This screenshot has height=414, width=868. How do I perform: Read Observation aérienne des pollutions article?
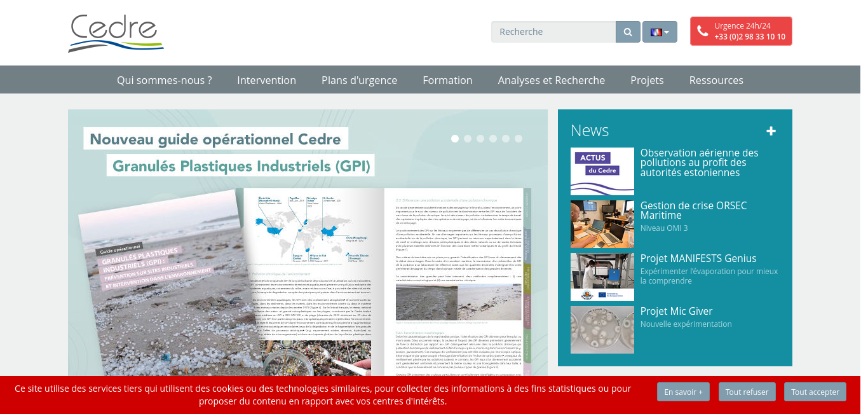(700, 163)
